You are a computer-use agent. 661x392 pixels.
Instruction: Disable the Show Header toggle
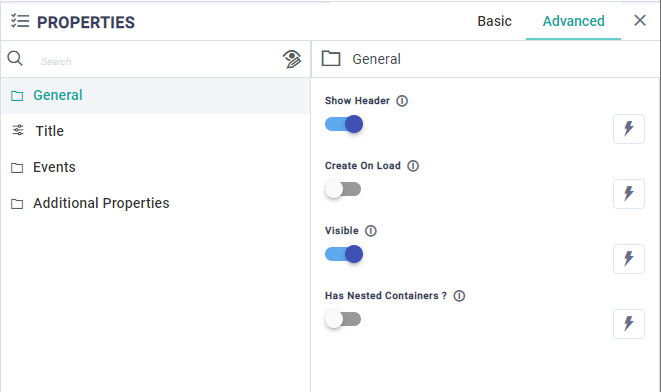click(344, 124)
